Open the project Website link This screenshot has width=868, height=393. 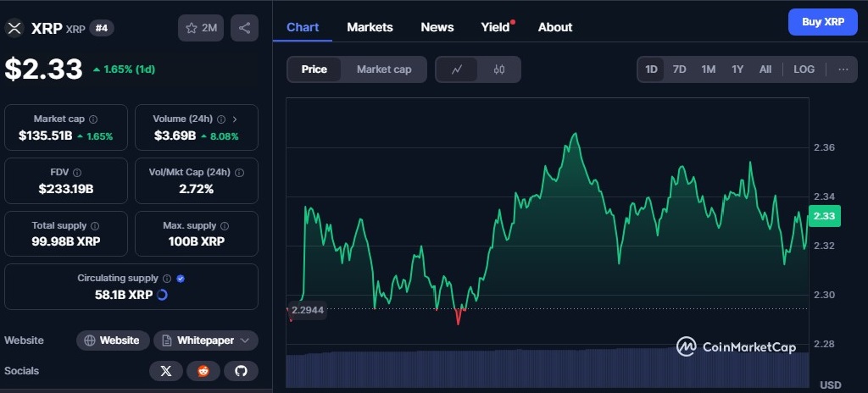(113, 340)
